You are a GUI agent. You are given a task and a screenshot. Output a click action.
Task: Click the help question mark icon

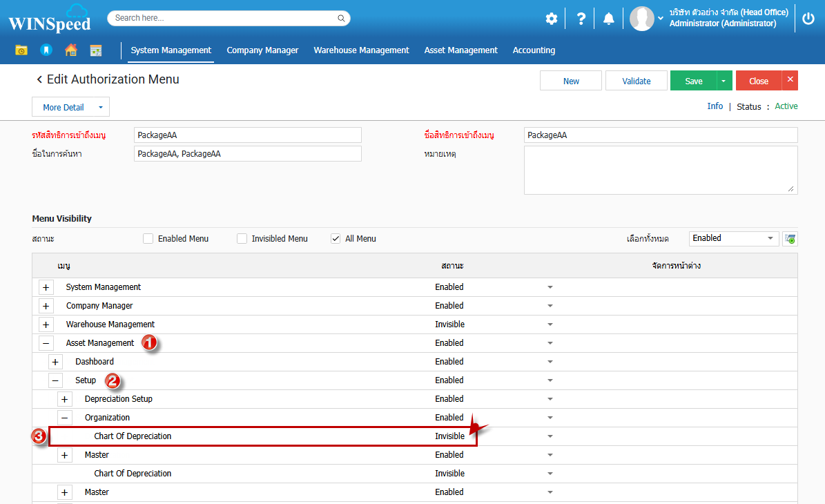point(581,19)
